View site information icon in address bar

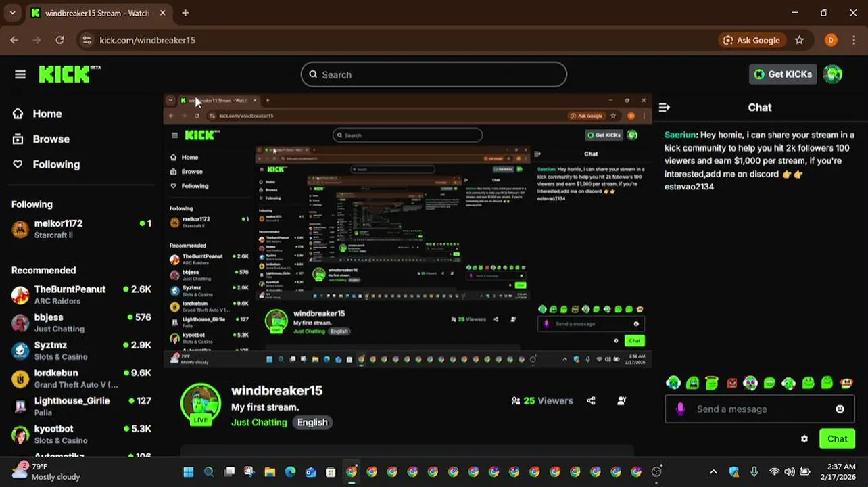click(x=87, y=40)
